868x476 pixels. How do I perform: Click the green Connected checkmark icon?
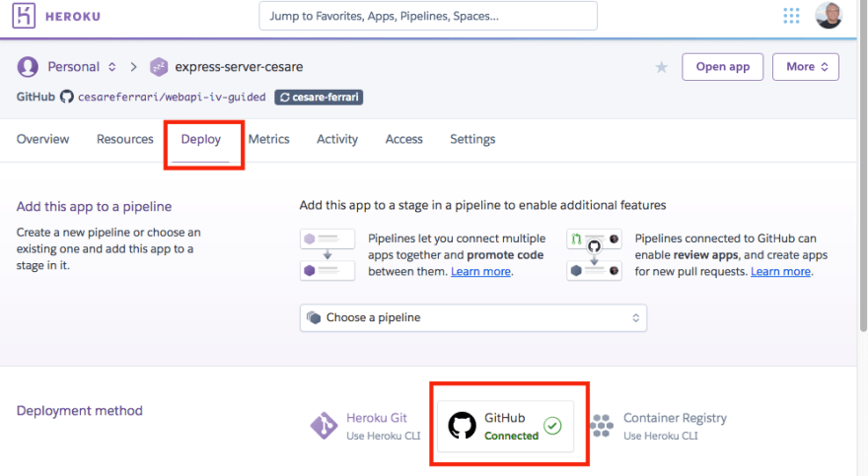pos(552,426)
